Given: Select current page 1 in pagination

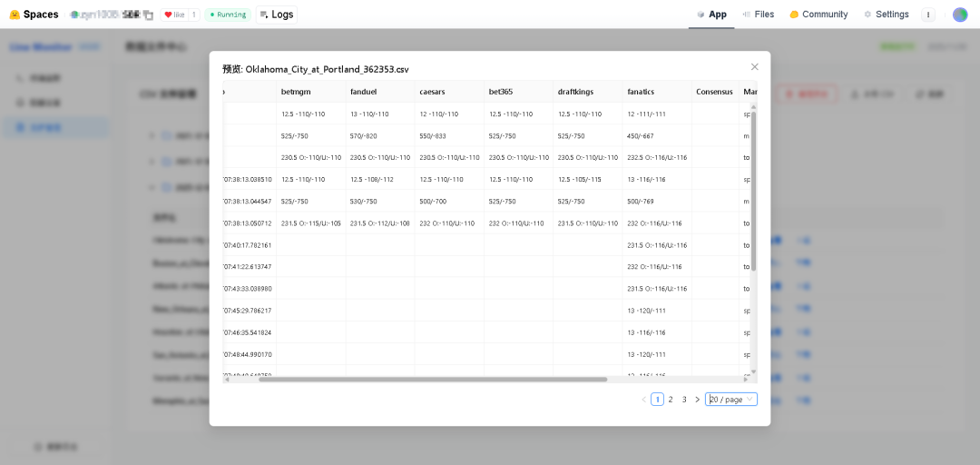Looking at the screenshot, I should (657, 400).
